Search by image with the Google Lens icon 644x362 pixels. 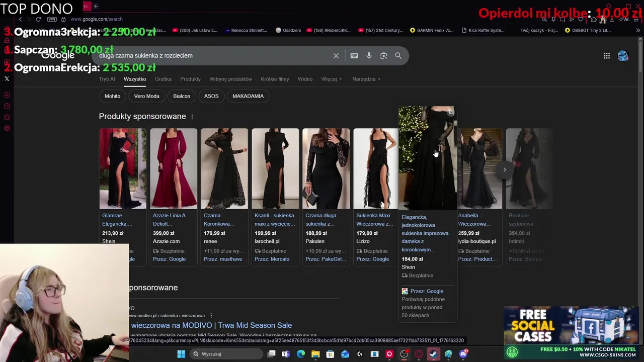tap(383, 56)
